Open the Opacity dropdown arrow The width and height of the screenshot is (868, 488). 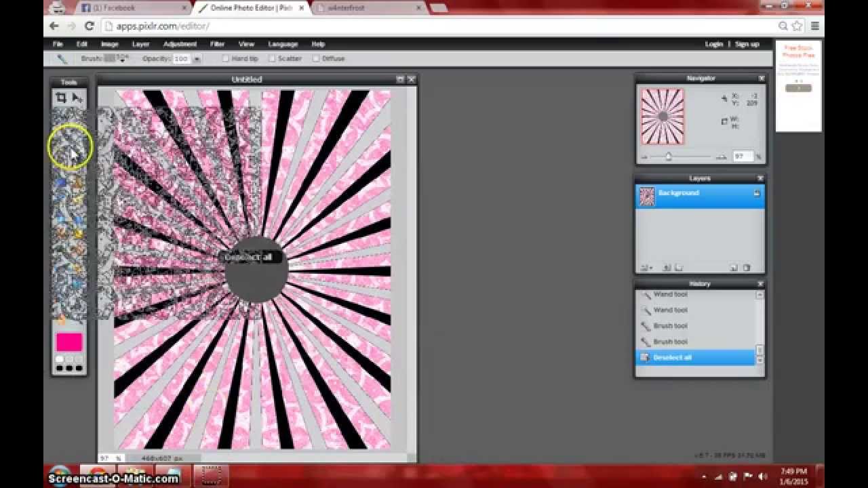197,59
